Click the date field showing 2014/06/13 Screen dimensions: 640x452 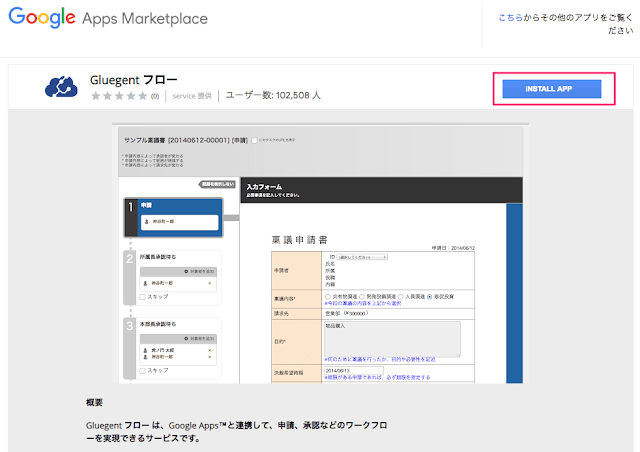tap(354, 371)
